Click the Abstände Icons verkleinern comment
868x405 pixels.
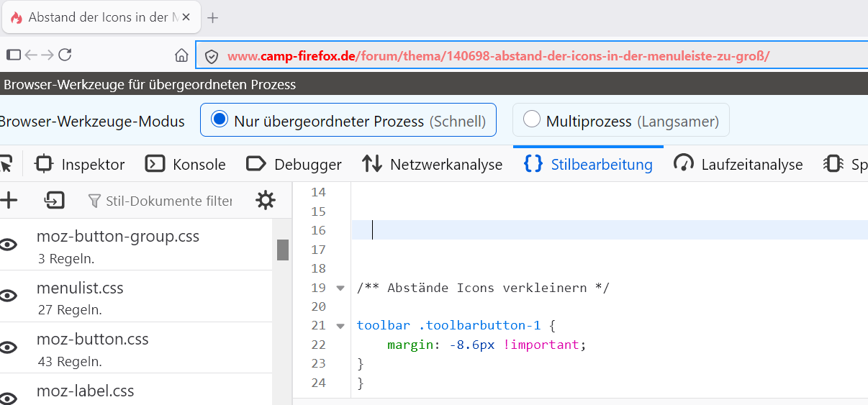483,288
